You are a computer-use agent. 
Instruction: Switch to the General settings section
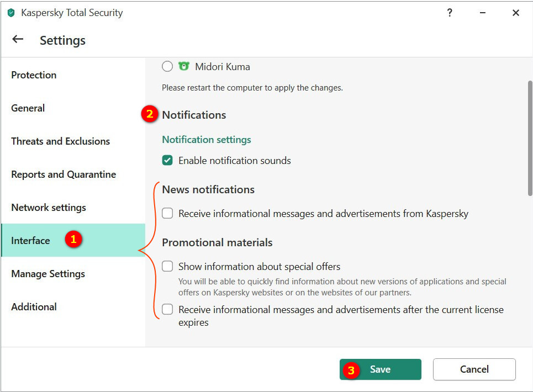click(28, 108)
